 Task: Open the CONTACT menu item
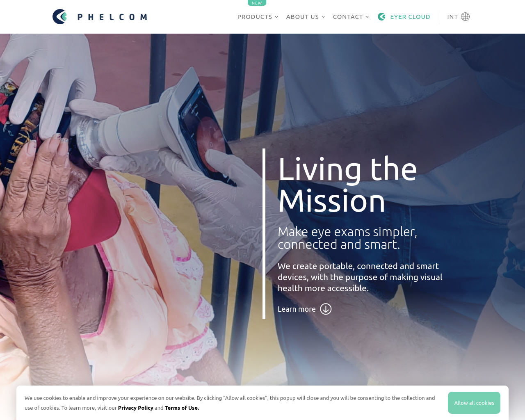[348, 17]
